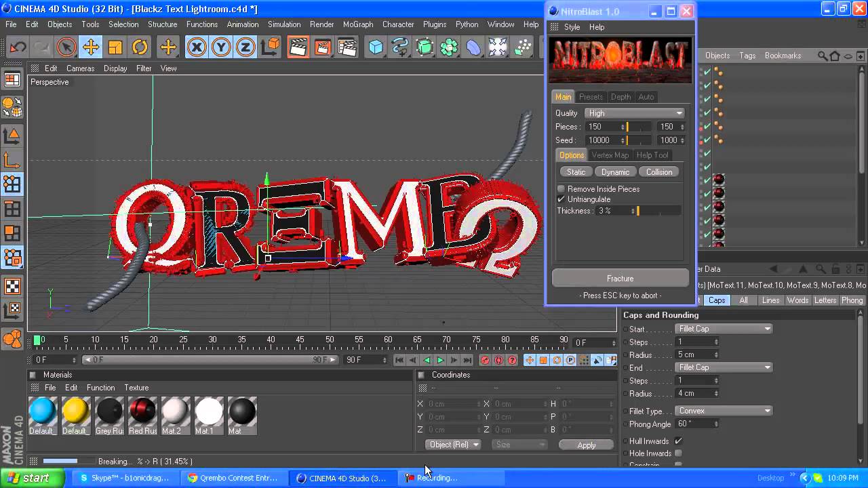Open the Plugins menu
Image resolution: width=868 pixels, height=488 pixels.
(x=435, y=24)
